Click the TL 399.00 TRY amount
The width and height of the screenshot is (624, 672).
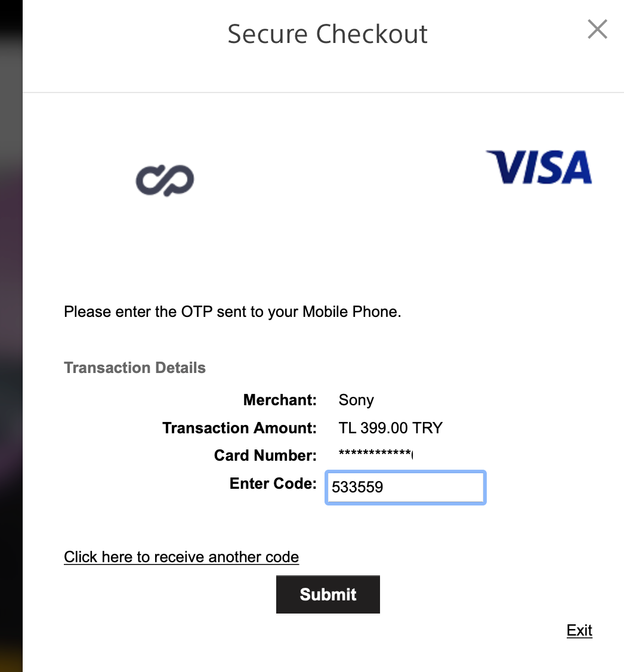390,428
